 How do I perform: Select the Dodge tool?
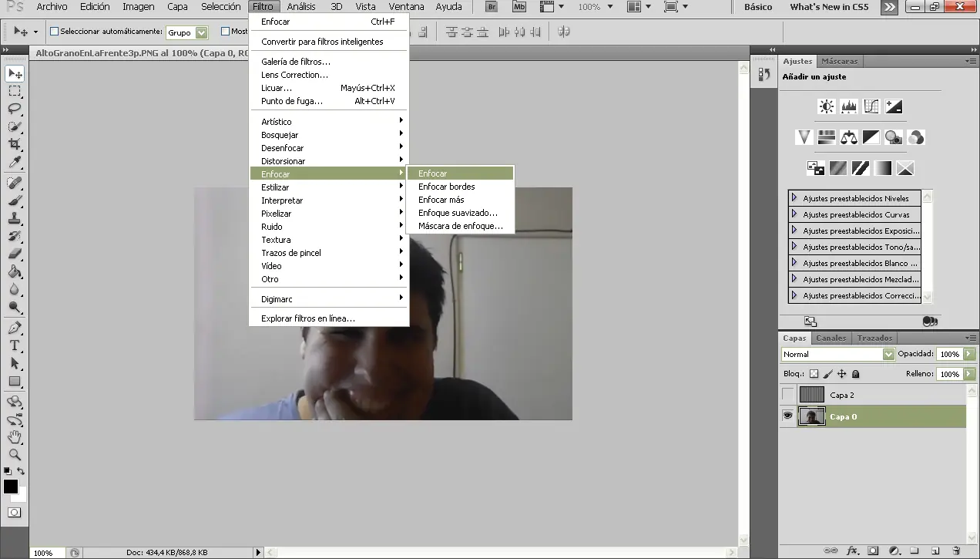(x=15, y=307)
